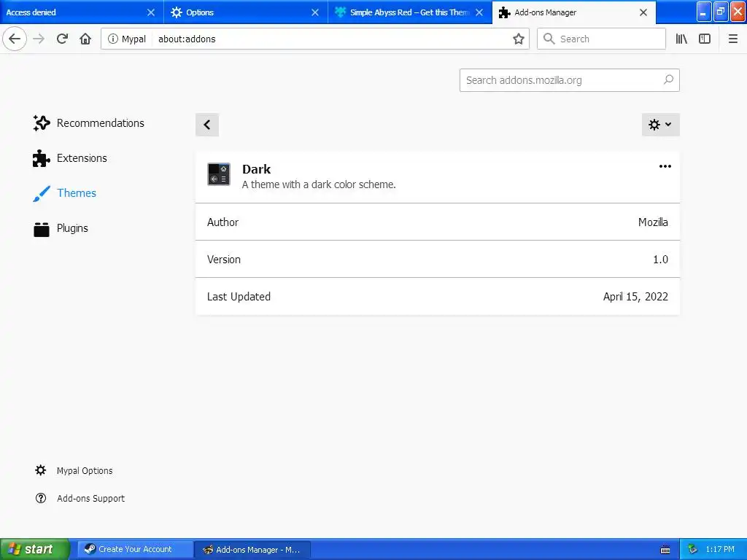Open the Library toolbar icon
This screenshot has width=747, height=560.
pos(681,39)
